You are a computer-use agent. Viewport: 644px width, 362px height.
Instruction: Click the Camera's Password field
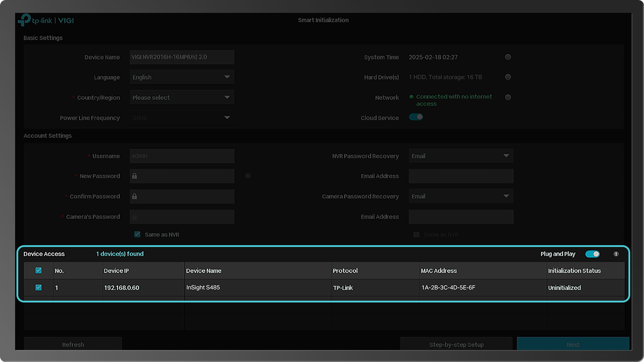click(182, 217)
